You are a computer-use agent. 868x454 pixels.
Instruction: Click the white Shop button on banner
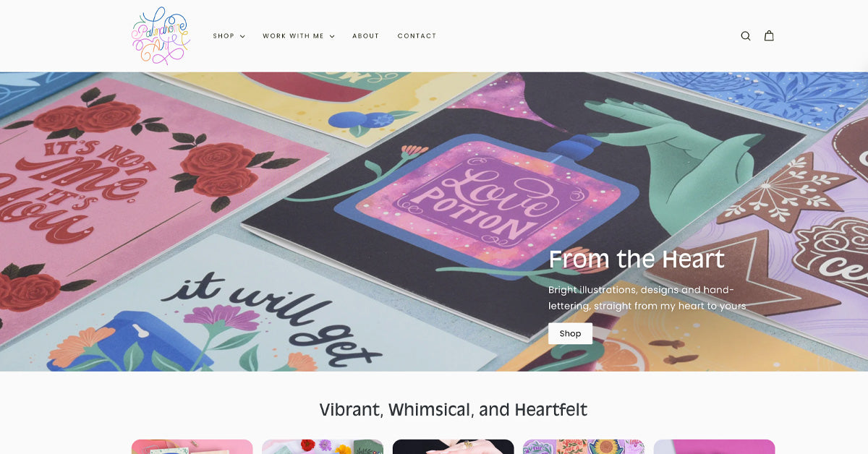click(x=570, y=333)
